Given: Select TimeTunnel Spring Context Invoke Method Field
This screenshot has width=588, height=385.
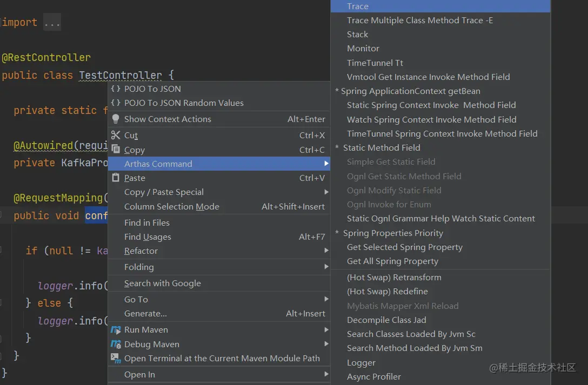Looking at the screenshot, I should point(440,134).
